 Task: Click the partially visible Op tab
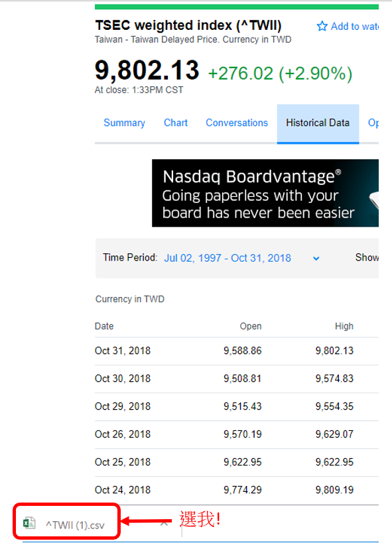coord(373,123)
